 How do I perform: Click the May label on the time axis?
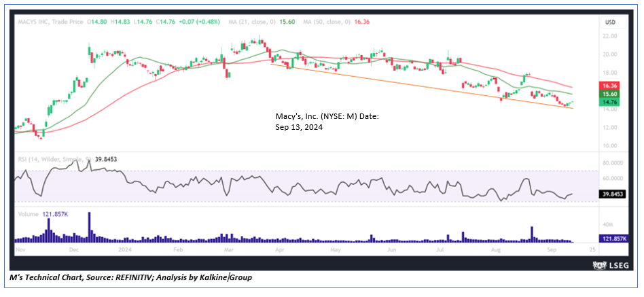click(x=336, y=249)
